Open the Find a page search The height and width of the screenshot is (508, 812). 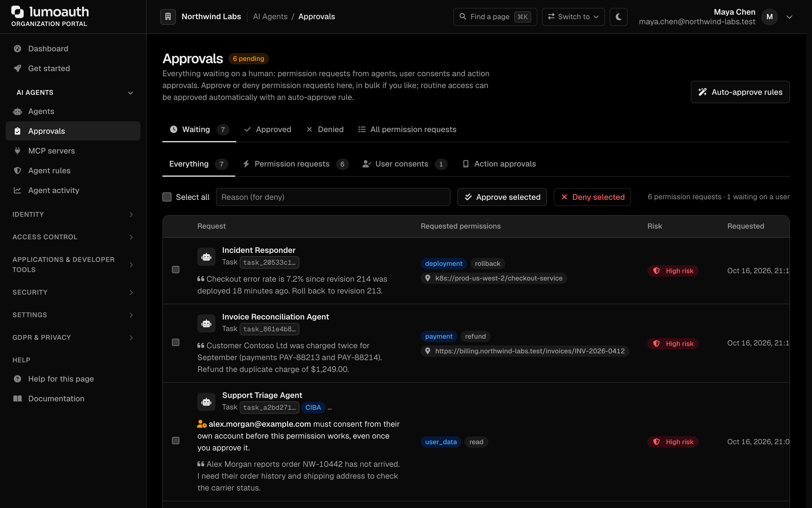(495, 17)
